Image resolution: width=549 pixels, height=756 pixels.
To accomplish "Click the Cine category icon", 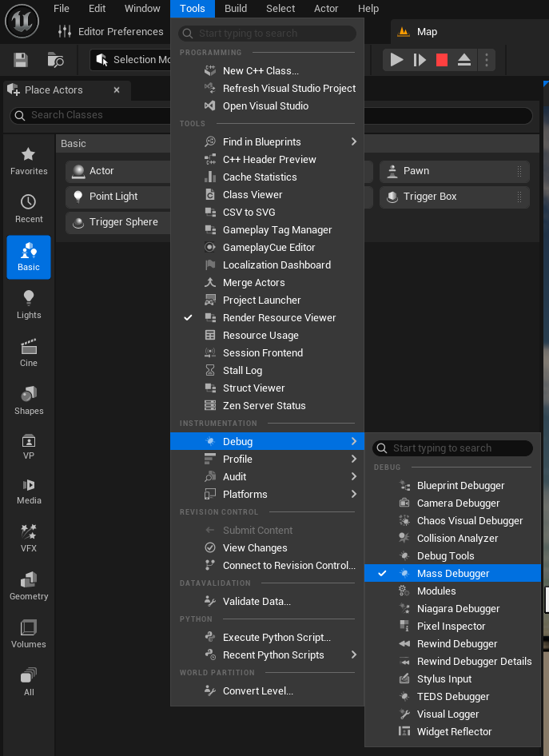I will (29, 352).
